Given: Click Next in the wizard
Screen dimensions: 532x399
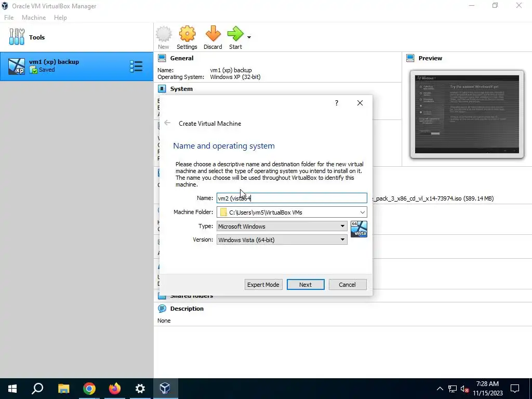Looking at the screenshot, I should point(305,285).
